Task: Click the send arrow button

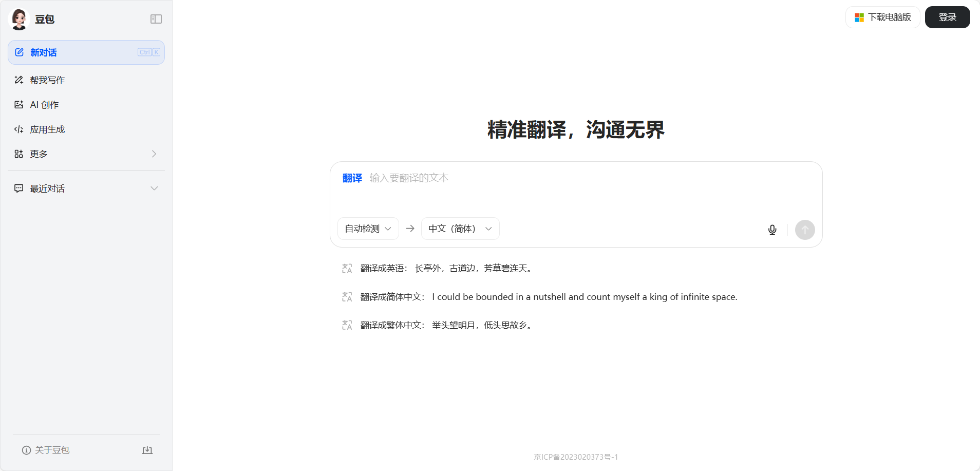Action: pos(805,230)
